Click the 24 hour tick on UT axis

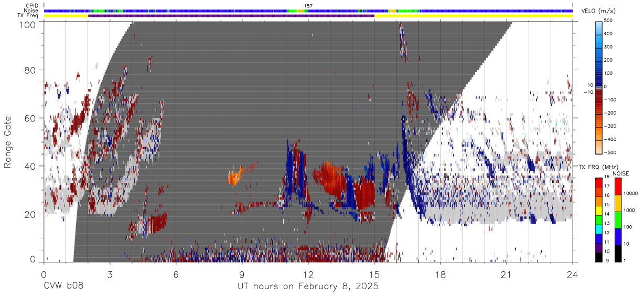pos(573,275)
